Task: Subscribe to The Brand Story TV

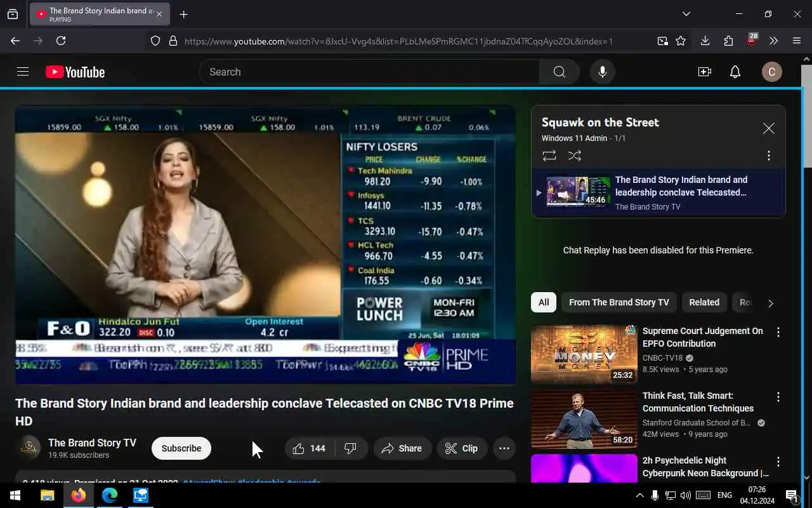Action: [181, 448]
